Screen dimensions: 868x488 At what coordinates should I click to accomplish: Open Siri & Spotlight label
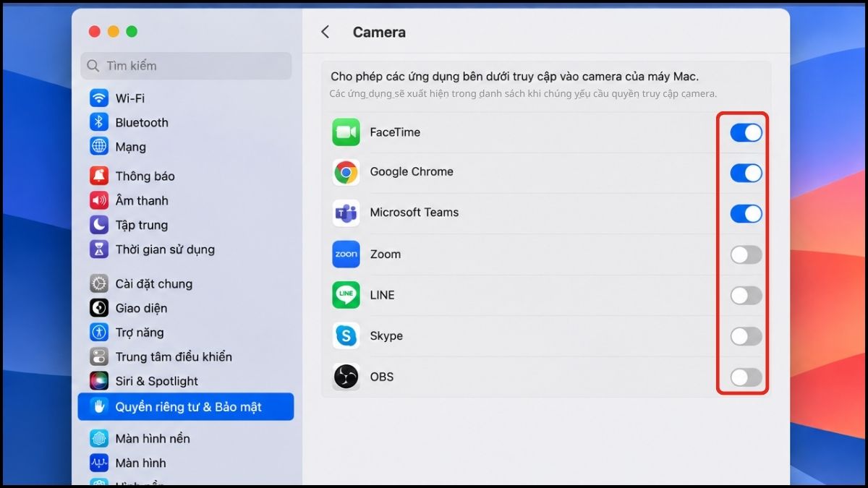tap(157, 381)
